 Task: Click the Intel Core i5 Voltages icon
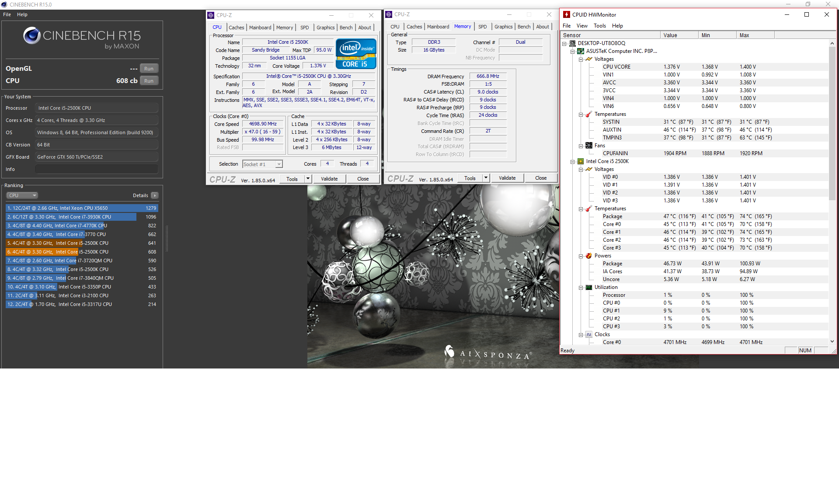click(x=589, y=169)
